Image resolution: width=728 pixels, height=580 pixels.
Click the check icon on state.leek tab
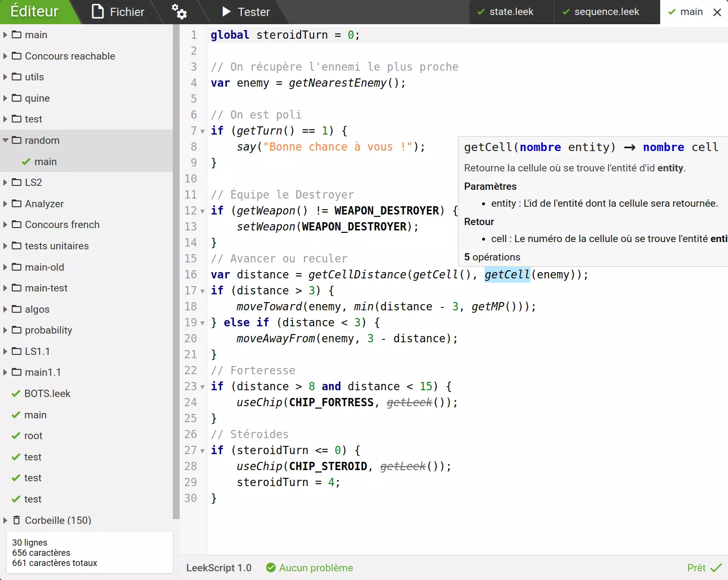[x=481, y=12]
